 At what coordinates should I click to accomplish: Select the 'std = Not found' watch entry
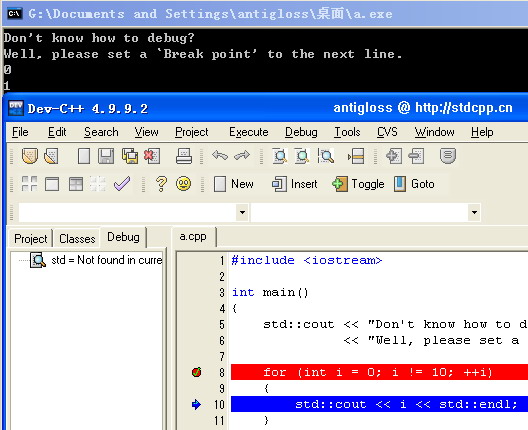tap(106, 260)
